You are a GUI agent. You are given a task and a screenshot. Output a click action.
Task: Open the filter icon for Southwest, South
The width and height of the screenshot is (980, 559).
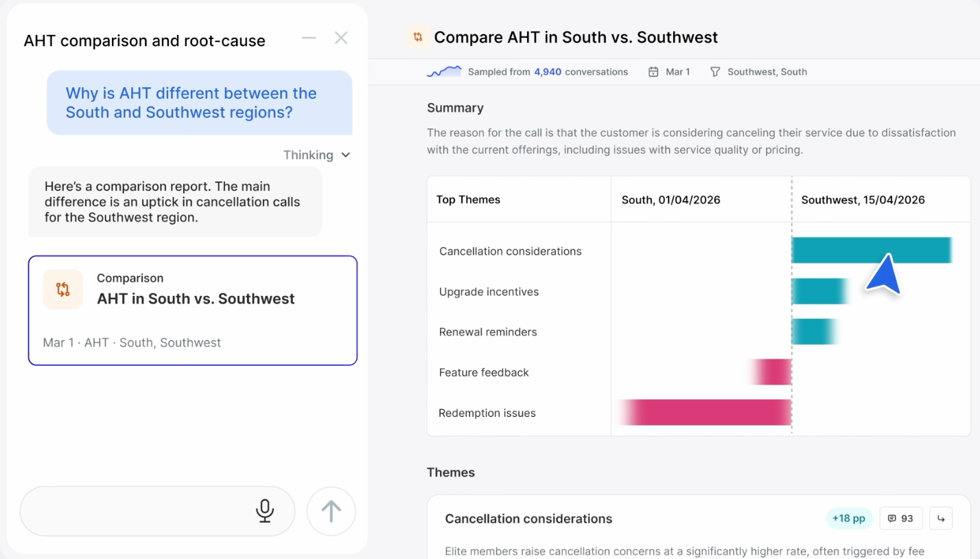click(715, 71)
